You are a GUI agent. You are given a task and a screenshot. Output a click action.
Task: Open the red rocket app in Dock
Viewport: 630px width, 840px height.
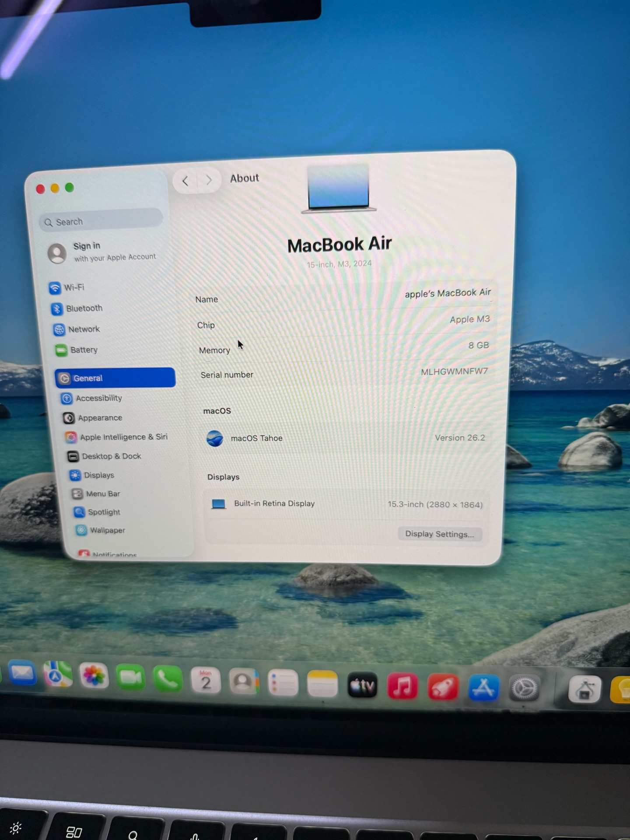443,687
